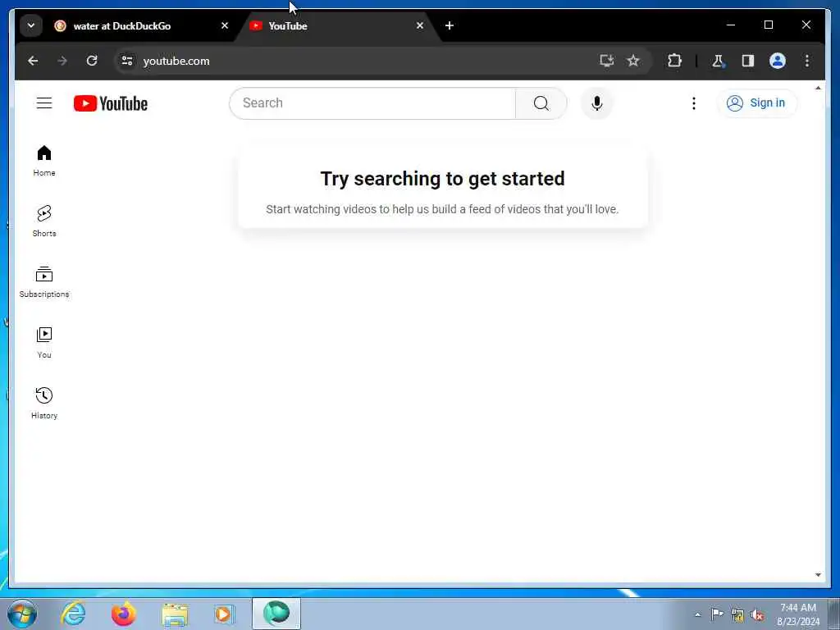840x630 pixels.
Task: Go to Home in sidebar
Action: click(44, 161)
